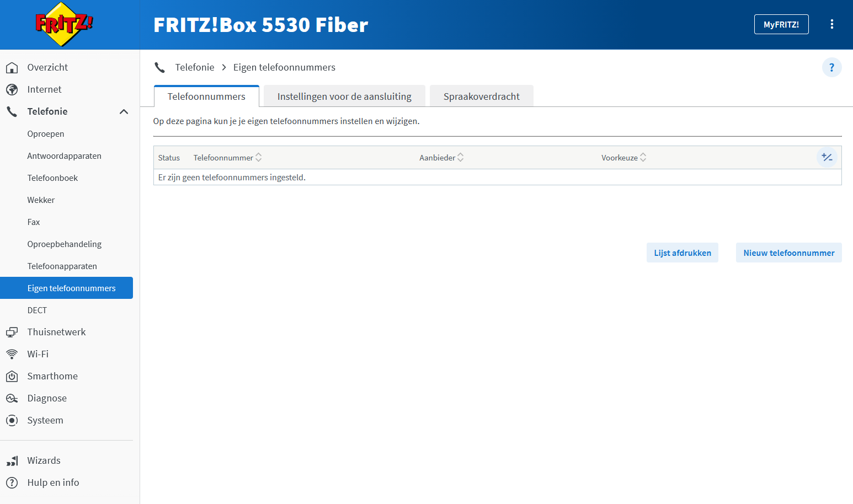Collapse the Telefonie menu chevron

coord(124,111)
